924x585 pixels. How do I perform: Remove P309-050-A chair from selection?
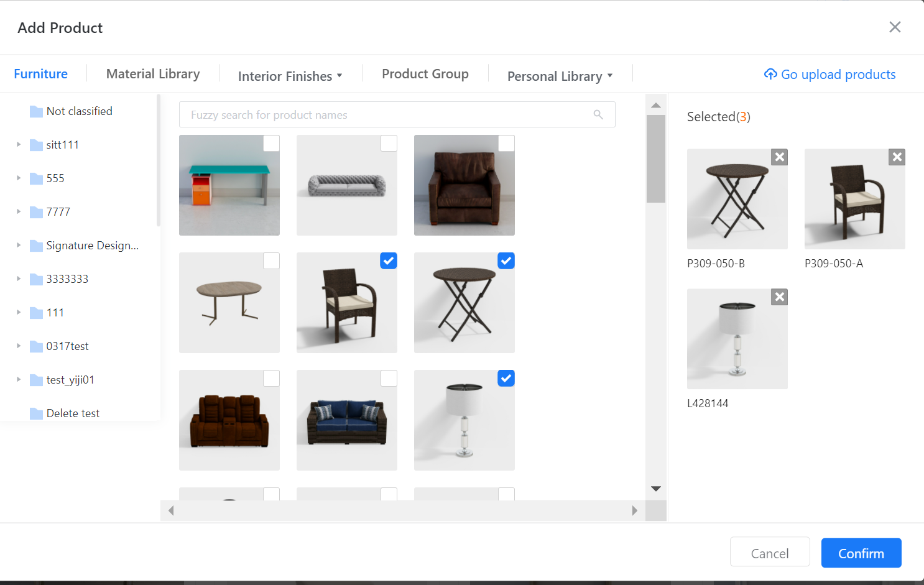pos(897,157)
